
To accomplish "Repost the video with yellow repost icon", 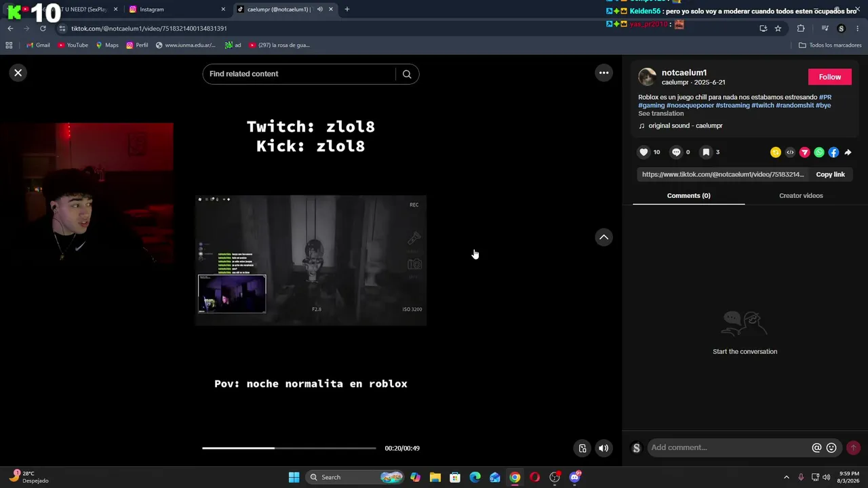I will click(x=776, y=152).
